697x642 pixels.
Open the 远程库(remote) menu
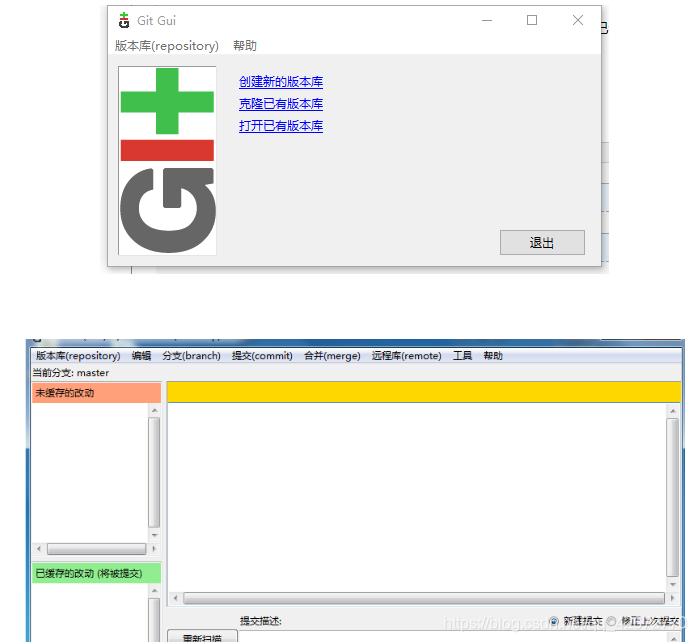tap(407, 356)
